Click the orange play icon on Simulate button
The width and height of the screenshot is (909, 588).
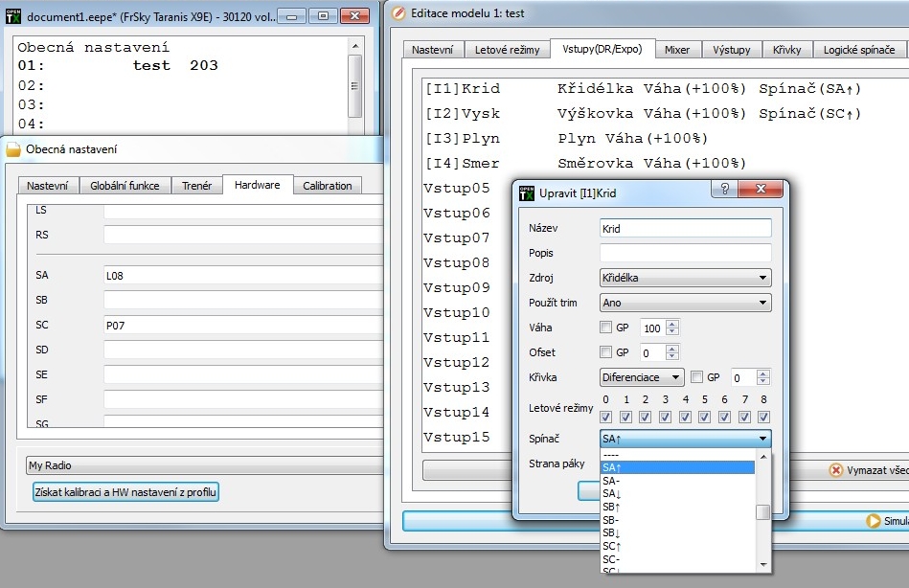(x=873, y=521)
